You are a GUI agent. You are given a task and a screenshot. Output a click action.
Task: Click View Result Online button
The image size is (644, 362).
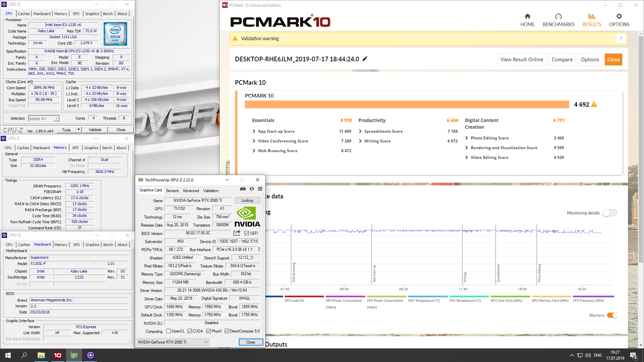(522, 59)
